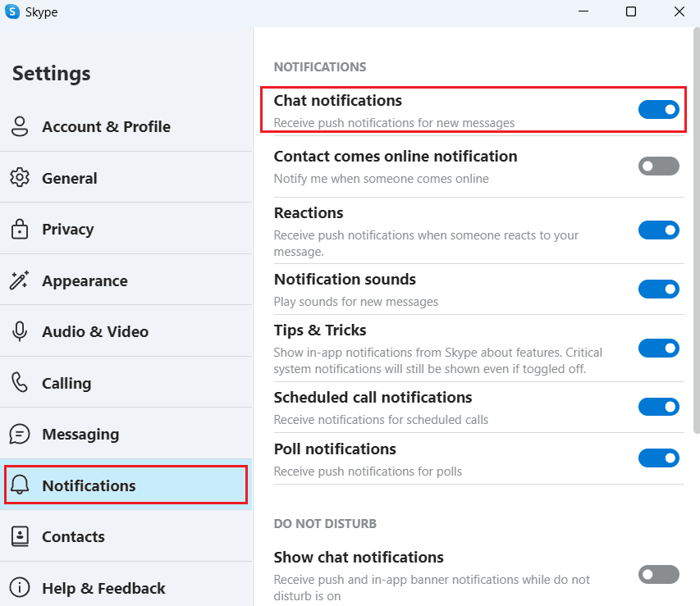Click the Audio & Video microphone icon
This screenshot has width=700, height=606.
[x=20, y=332]
